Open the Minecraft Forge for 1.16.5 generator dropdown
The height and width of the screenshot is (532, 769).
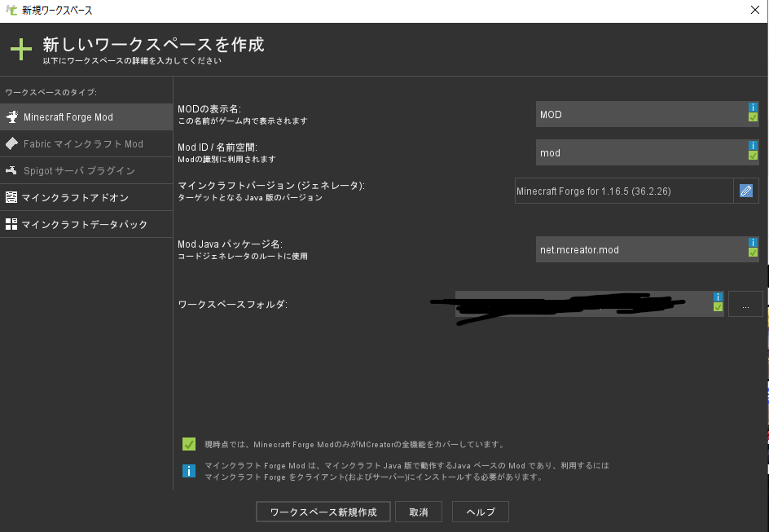[624, 191]
